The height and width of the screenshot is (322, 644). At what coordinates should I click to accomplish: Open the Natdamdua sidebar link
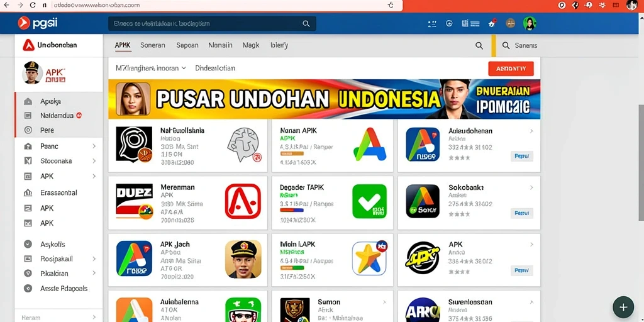pos(57,116)
